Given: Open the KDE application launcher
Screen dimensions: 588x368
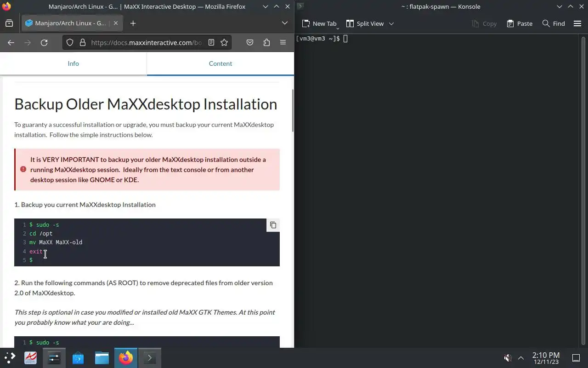Looking at the screenshot, I should pos(10,358).
